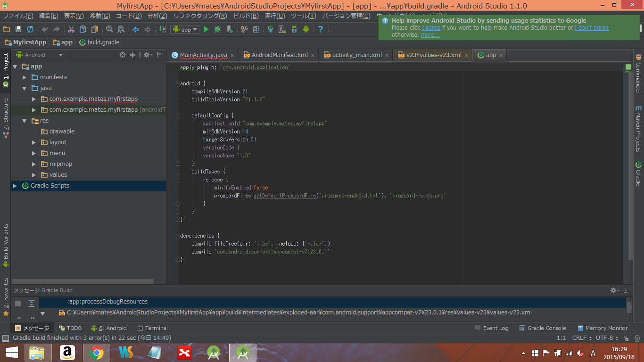
Task: Click the Debug app bug icon
Action: [217, 29]
